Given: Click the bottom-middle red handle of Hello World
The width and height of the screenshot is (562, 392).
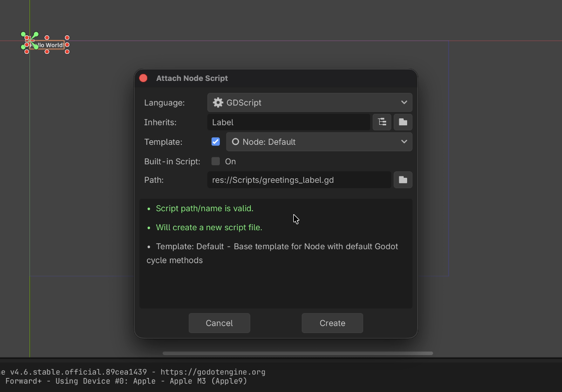Looking at the screenshot, I should coord(47,51).
